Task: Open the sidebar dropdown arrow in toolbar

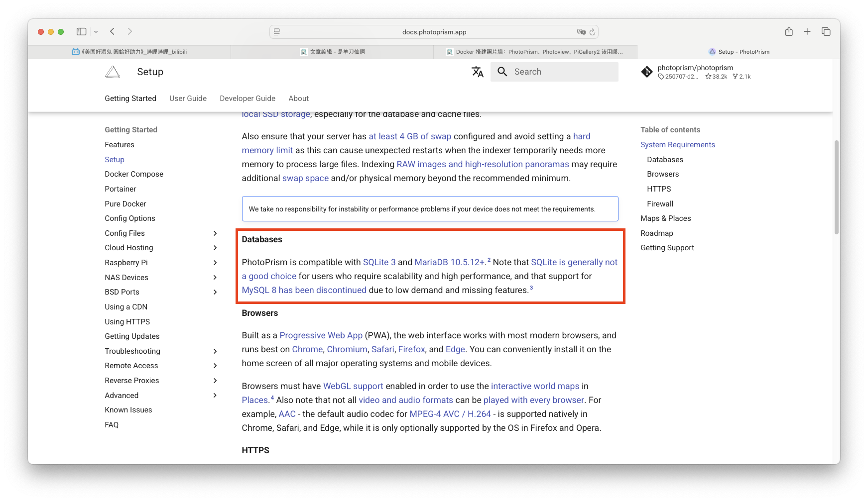Action: [96, 32]
